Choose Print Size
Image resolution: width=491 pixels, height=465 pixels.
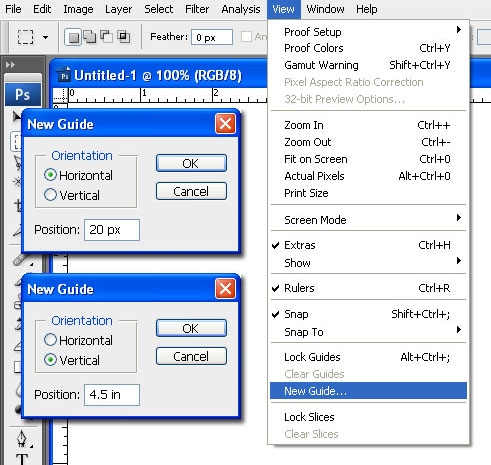tap(368, 193)
